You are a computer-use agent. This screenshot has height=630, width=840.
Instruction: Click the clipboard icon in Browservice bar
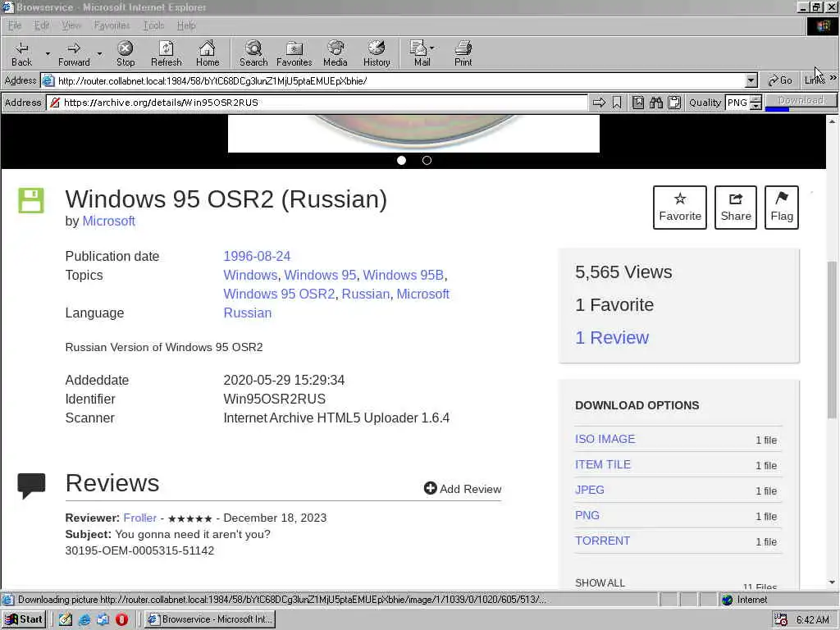(674, 103)
